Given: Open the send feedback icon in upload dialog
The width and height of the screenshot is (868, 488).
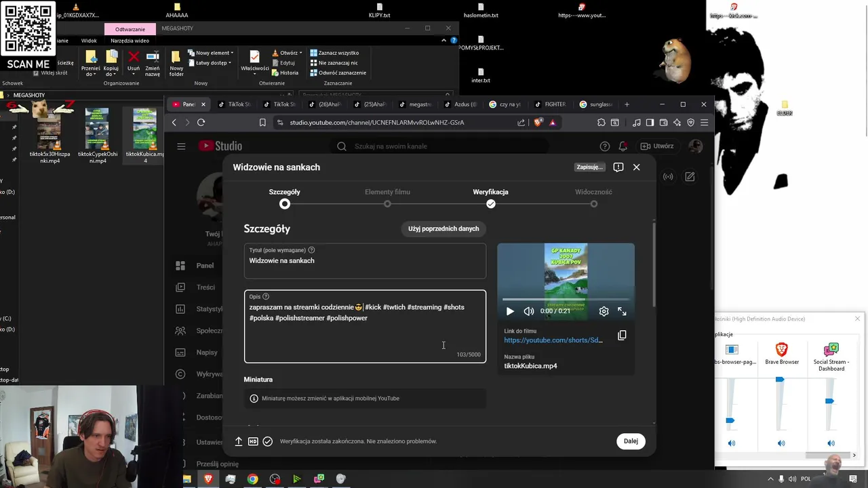Looking at the screenshot, I should tap(618, 167).
